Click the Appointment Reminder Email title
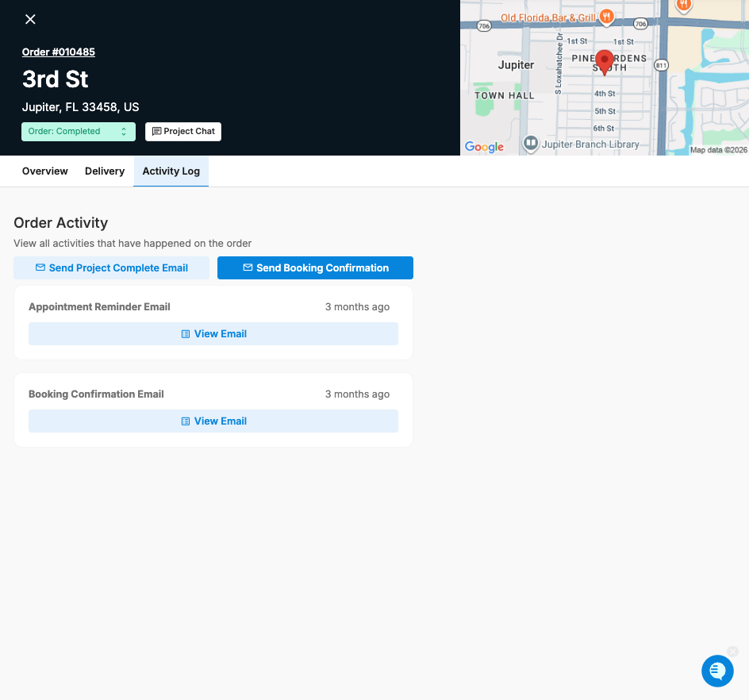This screenshot has height=700, width=749. click(99, 307)
